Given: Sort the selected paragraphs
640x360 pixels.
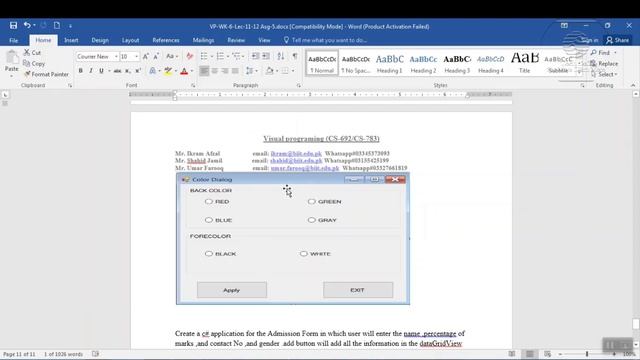Looking at the screenshot, I should (x=280, y=56).
